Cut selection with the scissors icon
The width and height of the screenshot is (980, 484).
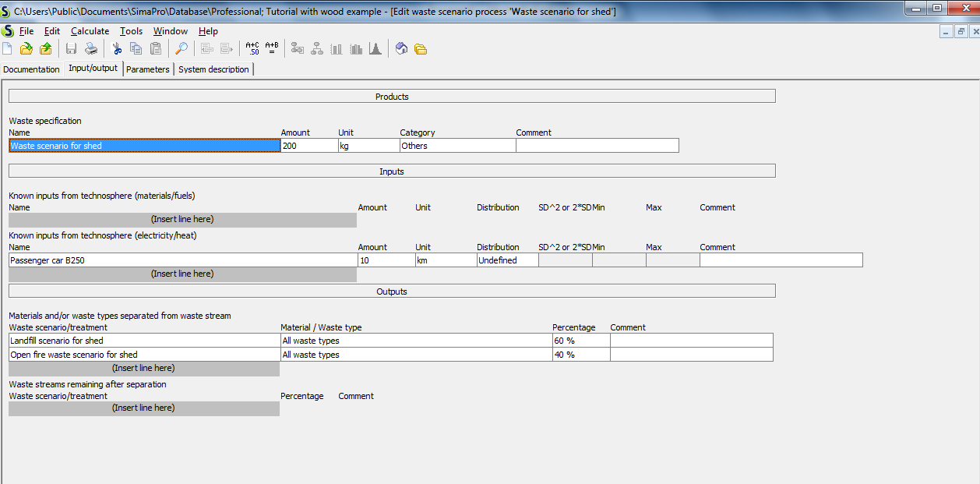point(117,49)
